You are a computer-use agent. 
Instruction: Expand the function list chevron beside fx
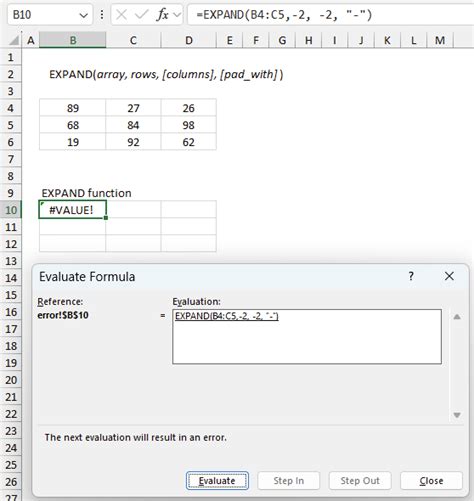click(177, 15)
